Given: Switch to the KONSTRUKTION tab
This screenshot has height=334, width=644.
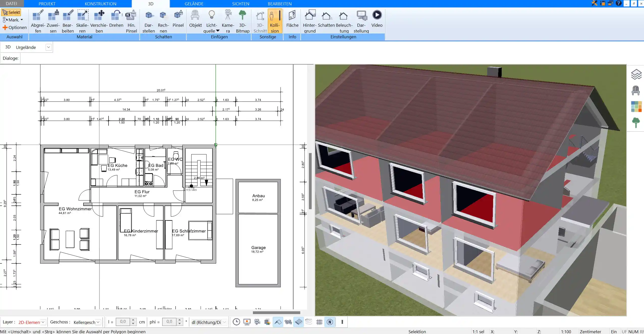Looking at the screenshot, I should [x=100, y=4].
